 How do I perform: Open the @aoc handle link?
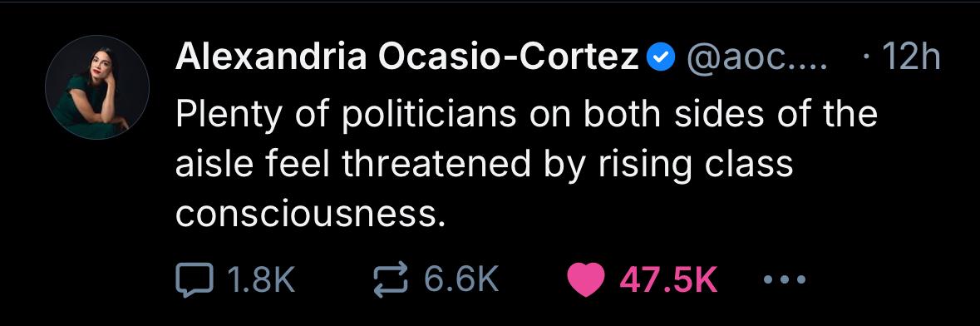(757, 59)
